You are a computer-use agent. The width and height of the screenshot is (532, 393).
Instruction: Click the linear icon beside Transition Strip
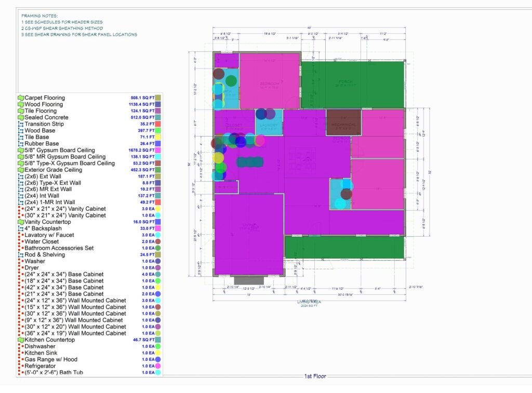pos(21,124)
